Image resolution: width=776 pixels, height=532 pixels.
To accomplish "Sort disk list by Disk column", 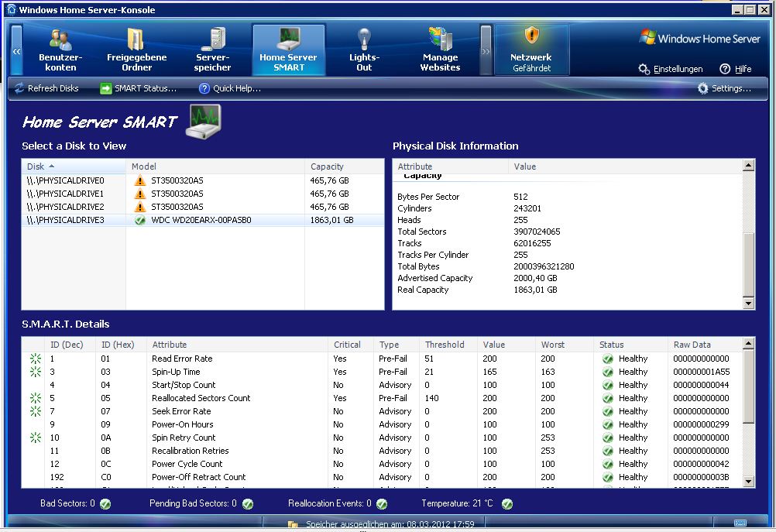I will tap(74, 166).
